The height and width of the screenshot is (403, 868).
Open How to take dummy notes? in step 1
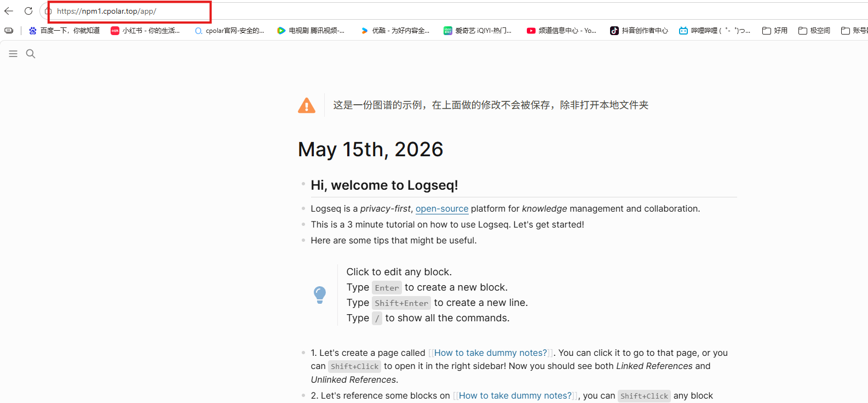491,353
